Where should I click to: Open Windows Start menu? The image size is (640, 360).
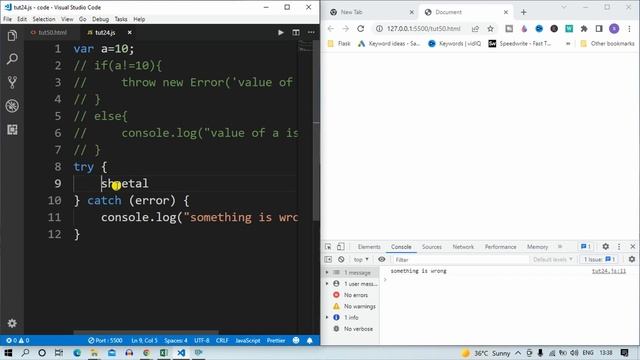[8, 353]
